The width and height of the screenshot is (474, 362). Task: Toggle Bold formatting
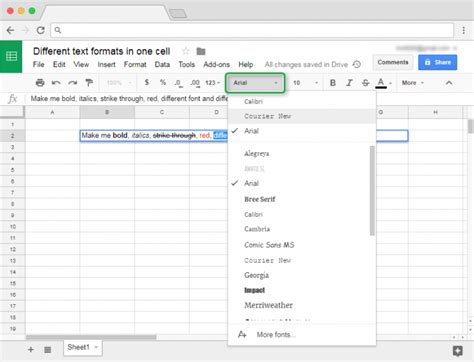pyautogui.click(x=333, y=83)
